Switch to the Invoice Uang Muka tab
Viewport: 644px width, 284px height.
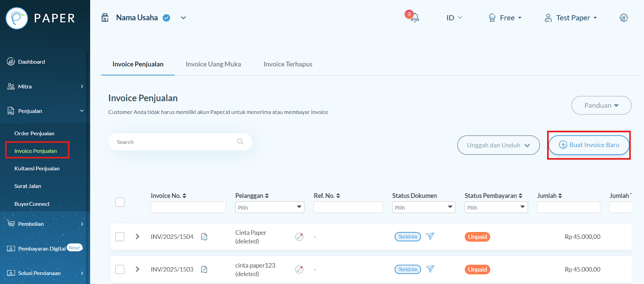[213, 64]
